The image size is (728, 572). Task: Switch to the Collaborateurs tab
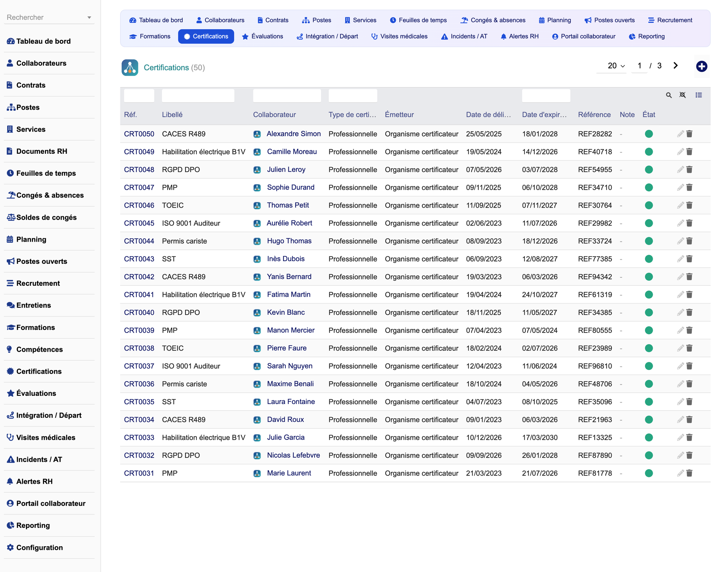click(x=220, y=20)
